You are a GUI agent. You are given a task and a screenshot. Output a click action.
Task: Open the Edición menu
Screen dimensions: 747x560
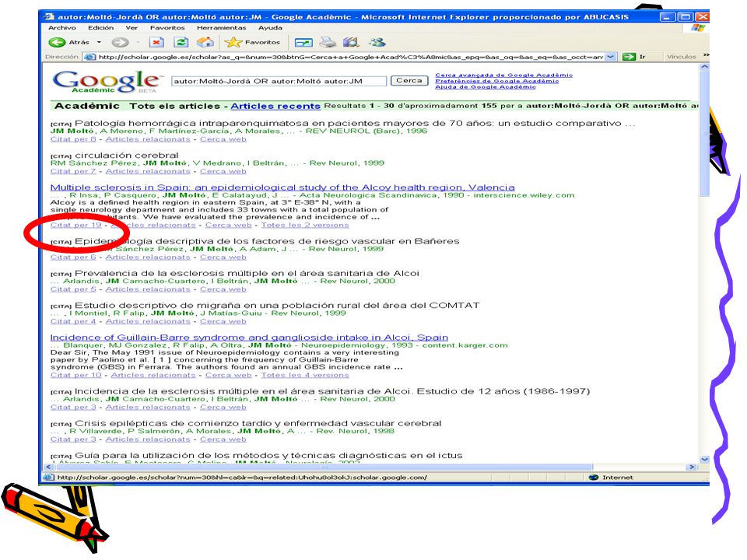pos(100,28)
